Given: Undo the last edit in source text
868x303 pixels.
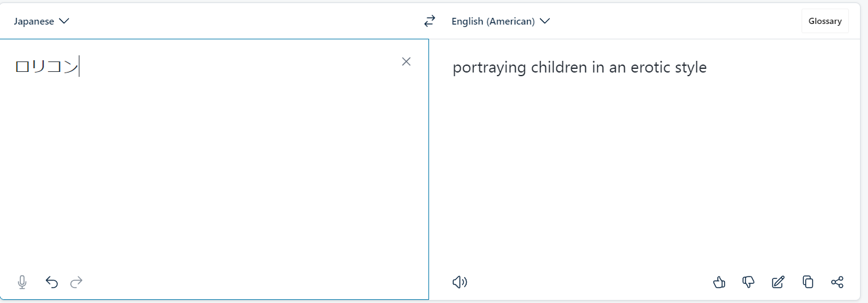Looking at the screenshot, I should tap(52, 282).
